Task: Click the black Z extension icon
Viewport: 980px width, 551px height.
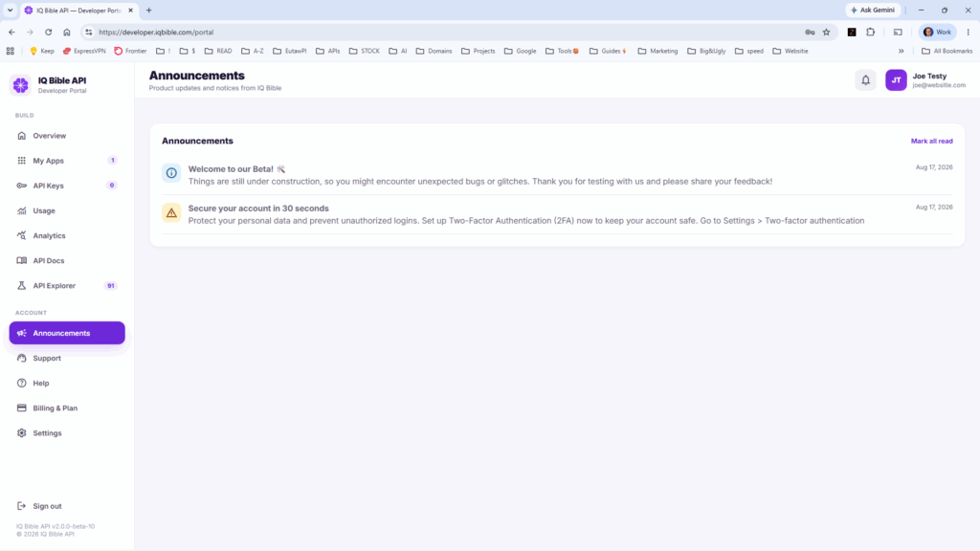Action: click(852, 32)
